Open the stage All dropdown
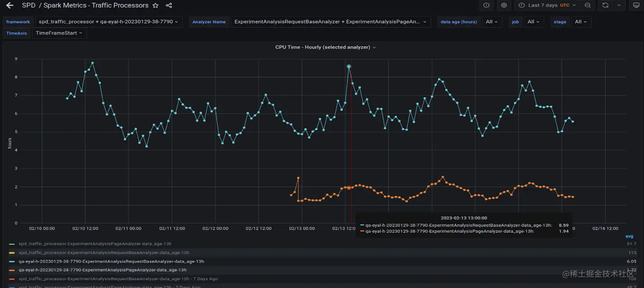This screenshot has width=644, height=288. [581, 22]
